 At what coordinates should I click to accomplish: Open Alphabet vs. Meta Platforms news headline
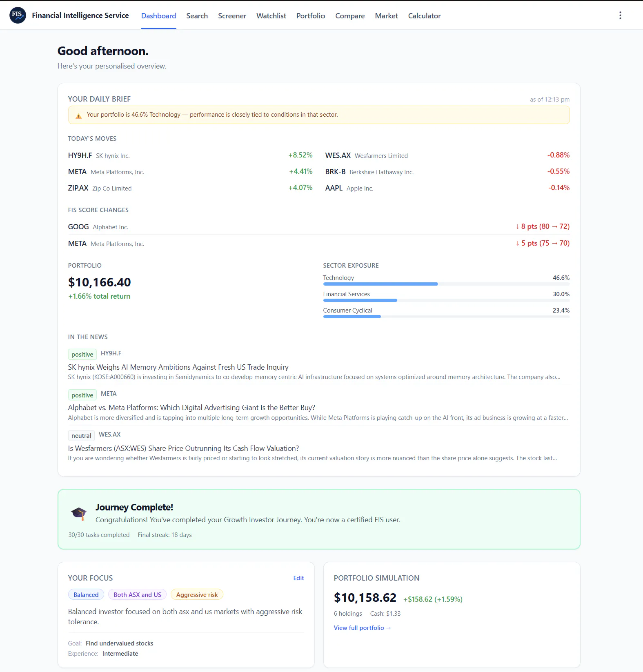point(191,408)
